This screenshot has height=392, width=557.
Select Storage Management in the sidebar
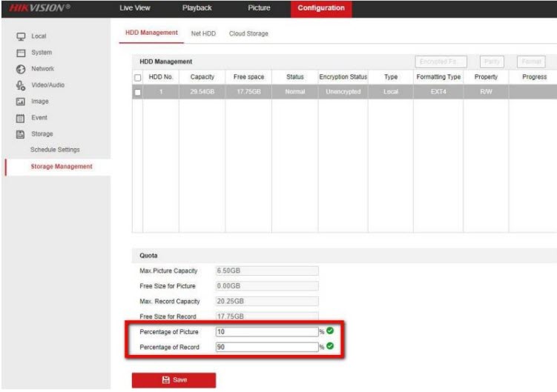[x=62, y=167]
